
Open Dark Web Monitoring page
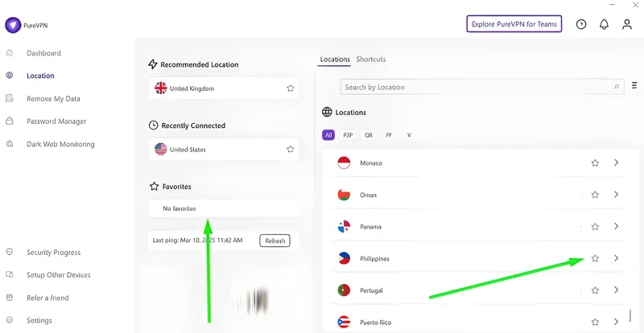tap(60, 144)
